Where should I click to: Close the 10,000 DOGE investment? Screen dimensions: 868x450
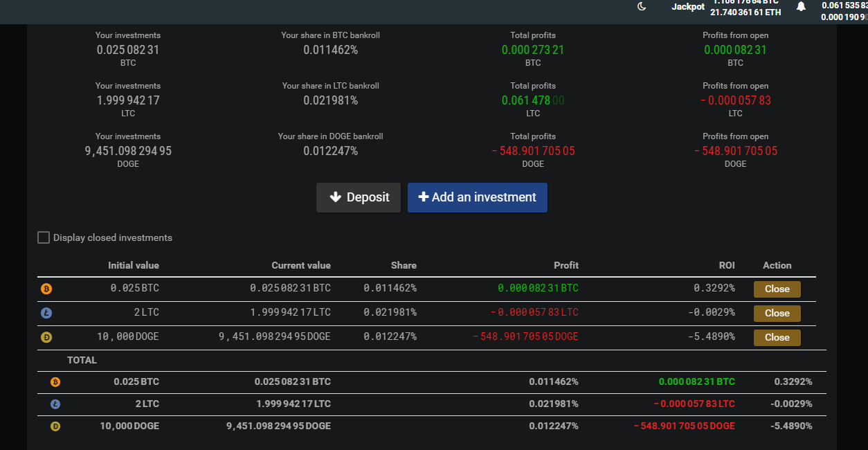pos(777,337)
